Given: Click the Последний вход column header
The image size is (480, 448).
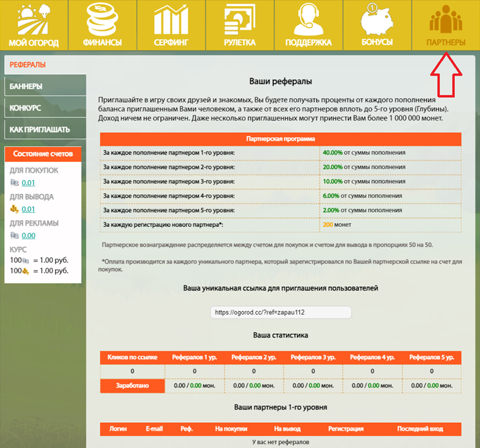Looking at the screenshot, I should point(420,429).
